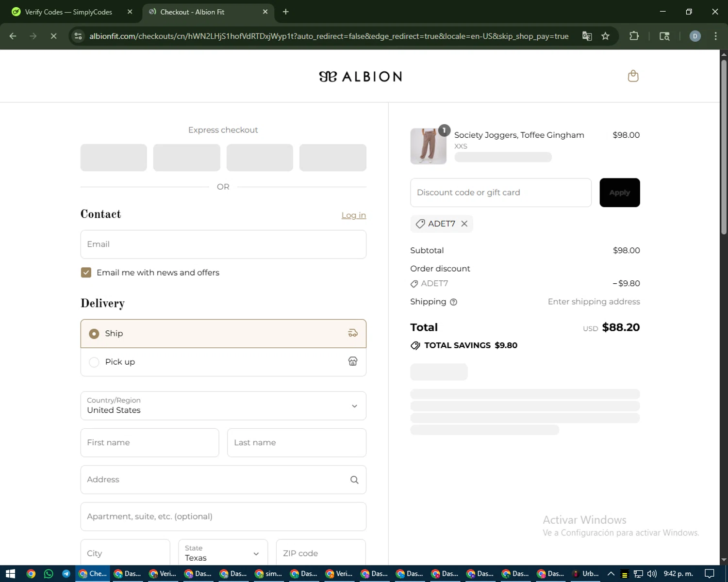
Task: Open the side panel search icon
Action: click(664, 36)
